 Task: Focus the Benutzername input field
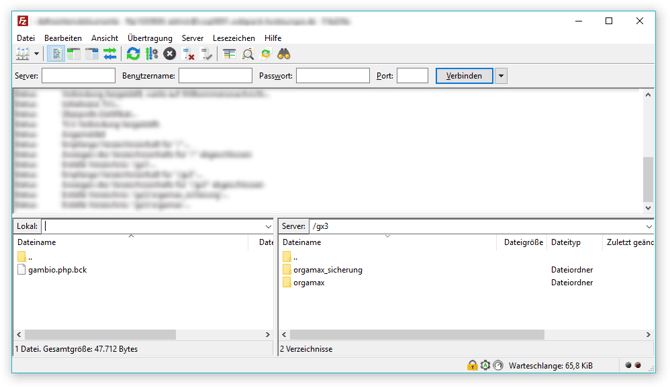[215, 76]
